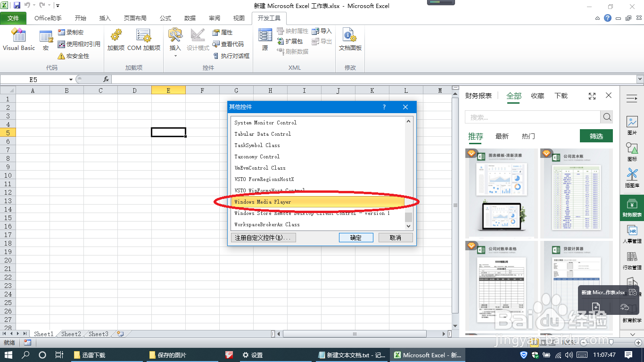Click the control list scroll-up arrow
This screenshot has width=644, height=362.
click(408, 121)
